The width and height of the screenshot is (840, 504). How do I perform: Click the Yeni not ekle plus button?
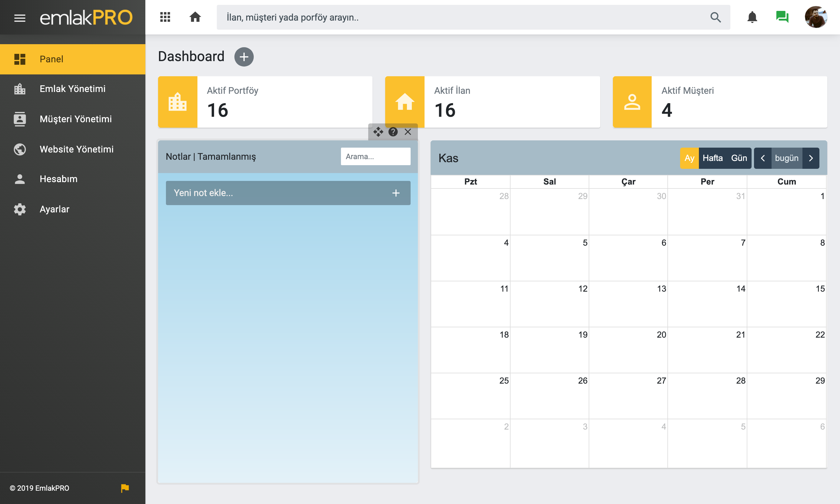click(x=396, y=193)
